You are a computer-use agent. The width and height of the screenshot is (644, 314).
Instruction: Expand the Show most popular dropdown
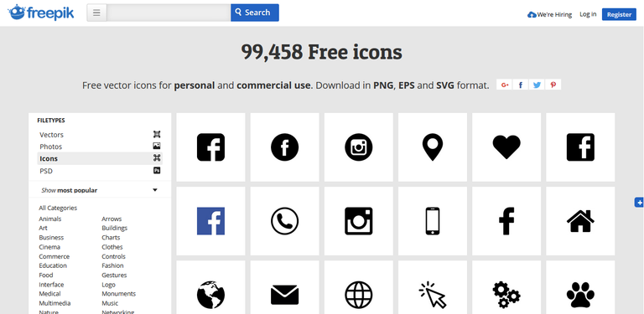(x=100, y=190)
